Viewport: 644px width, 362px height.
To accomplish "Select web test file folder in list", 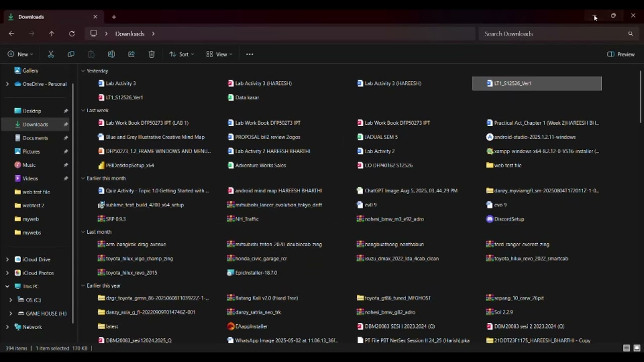I will (504, 165).
